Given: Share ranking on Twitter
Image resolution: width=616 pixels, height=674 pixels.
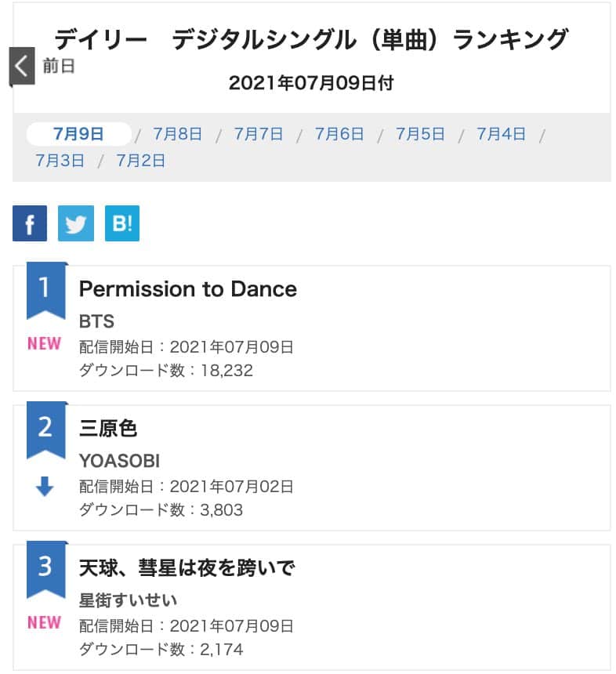Looking at the screenshot, I should [76, 223].
